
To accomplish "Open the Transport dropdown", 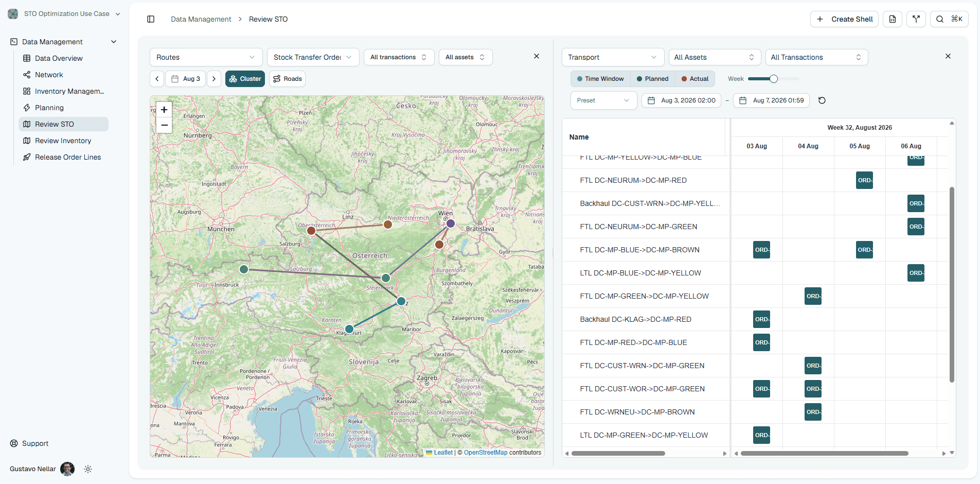I will (613, 57).
